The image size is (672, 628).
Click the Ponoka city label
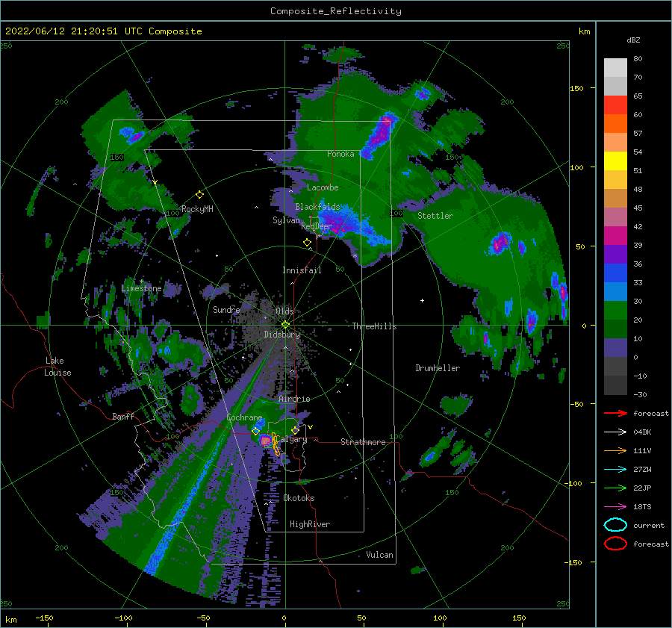tap(340, 154)
